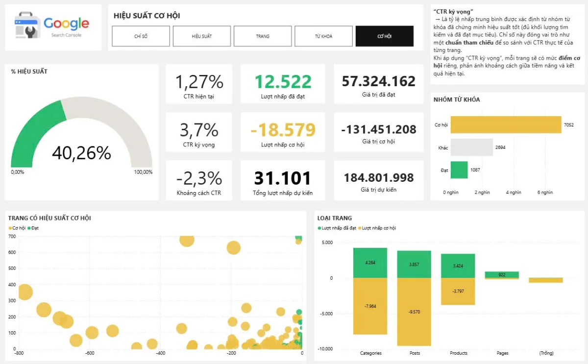588x364 pixels.
Task: Click the -131.451.208 Giá trị cơ hội value
Action: point(379,129)
